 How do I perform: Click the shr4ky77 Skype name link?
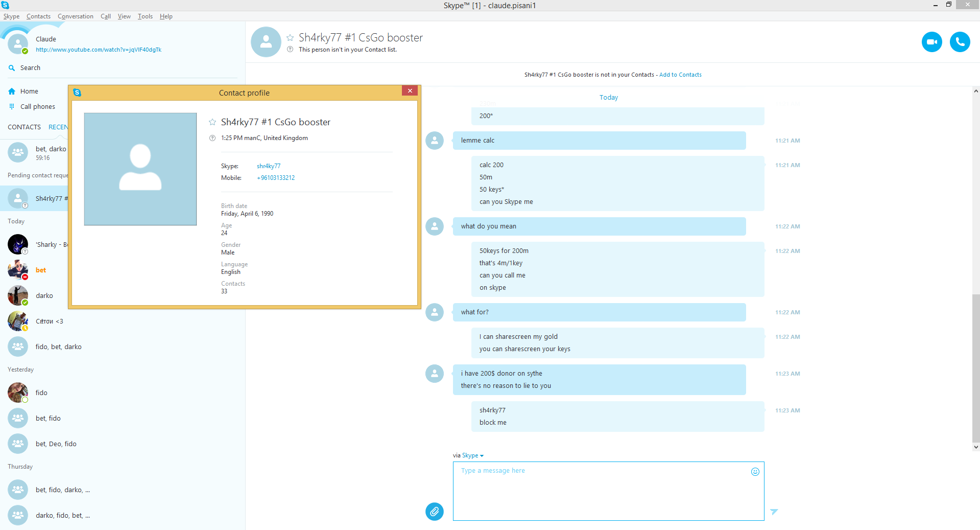(x=269, y=166)
